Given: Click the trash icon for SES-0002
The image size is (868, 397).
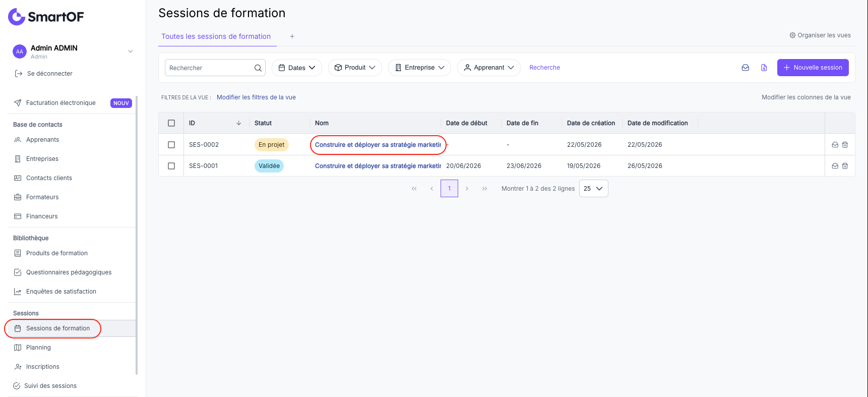Looking at the screenshot, I should (x=845, y=145).
